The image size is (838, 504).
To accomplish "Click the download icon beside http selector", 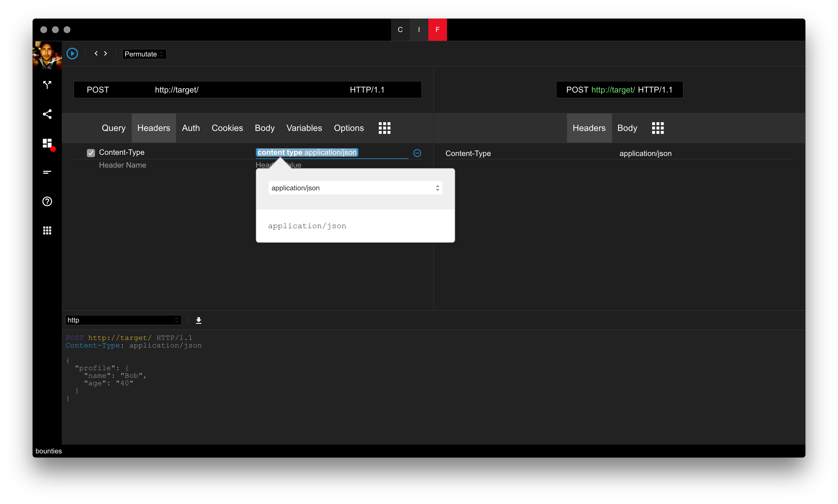I will tap(199, 320).
